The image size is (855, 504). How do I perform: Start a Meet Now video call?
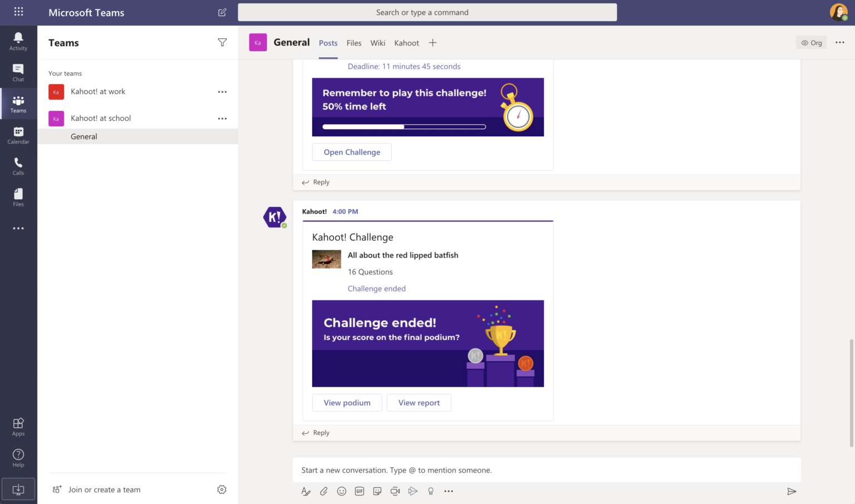[395, 491]
